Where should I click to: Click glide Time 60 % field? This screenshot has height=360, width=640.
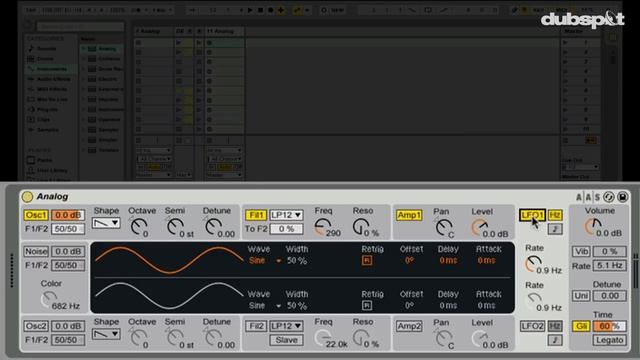pos(609,326)
